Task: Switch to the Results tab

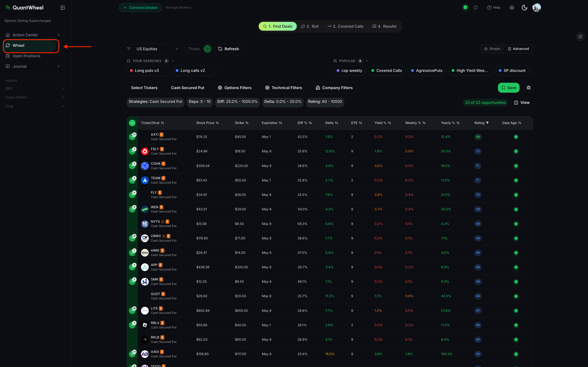Action: (x=384, y=26)
